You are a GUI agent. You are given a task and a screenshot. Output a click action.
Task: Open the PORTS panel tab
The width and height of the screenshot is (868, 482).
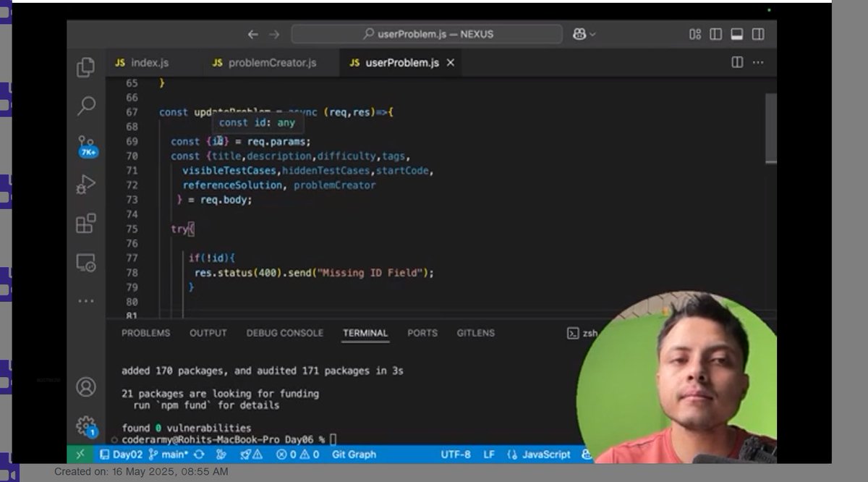click(x=422, y=333)
